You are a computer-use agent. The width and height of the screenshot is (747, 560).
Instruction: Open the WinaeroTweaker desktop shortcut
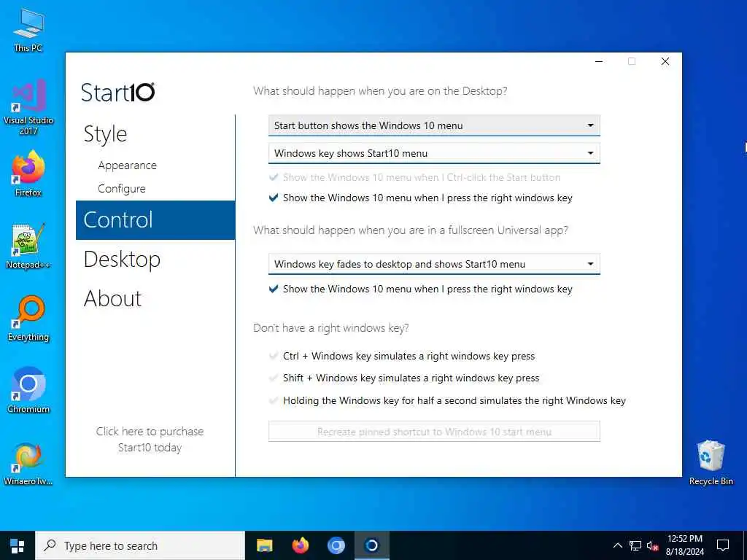point(28,464)
